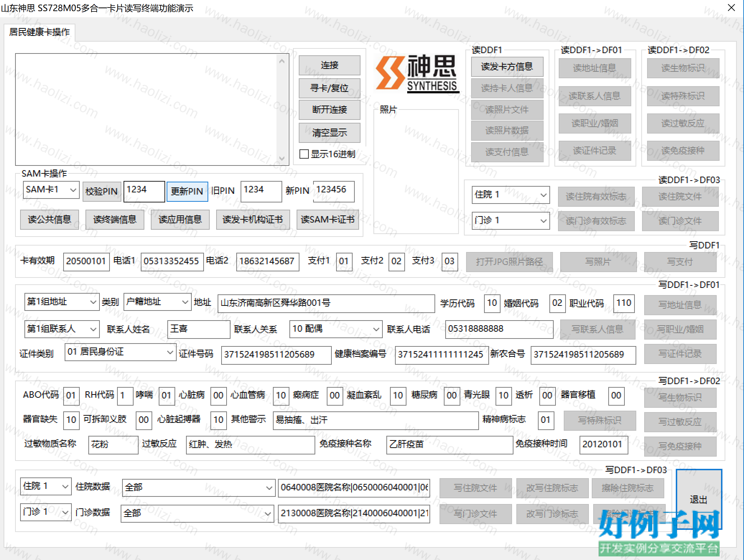This screenshot has height=560, width=744.
Task: Open the 户籍地址 category dropdown
Action: [157, 302]
